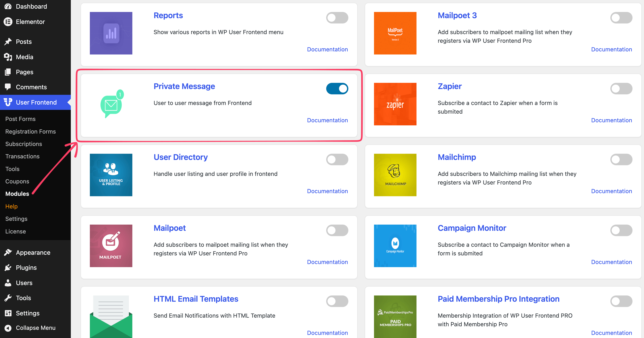The height and width of the screenshot is (338, 644).
Task: Open Post Forms submenu item
Action: pyautogui.click(x=21, y=119)
